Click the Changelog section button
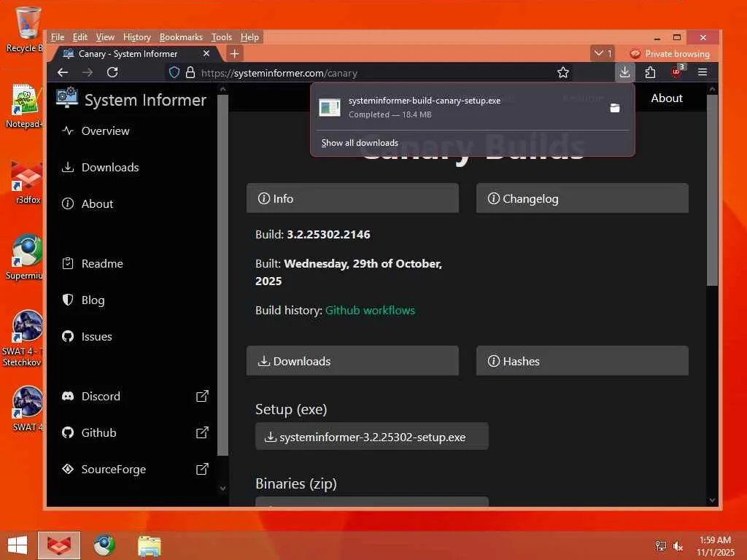The image size is (747, 560). tap(582, 198)
